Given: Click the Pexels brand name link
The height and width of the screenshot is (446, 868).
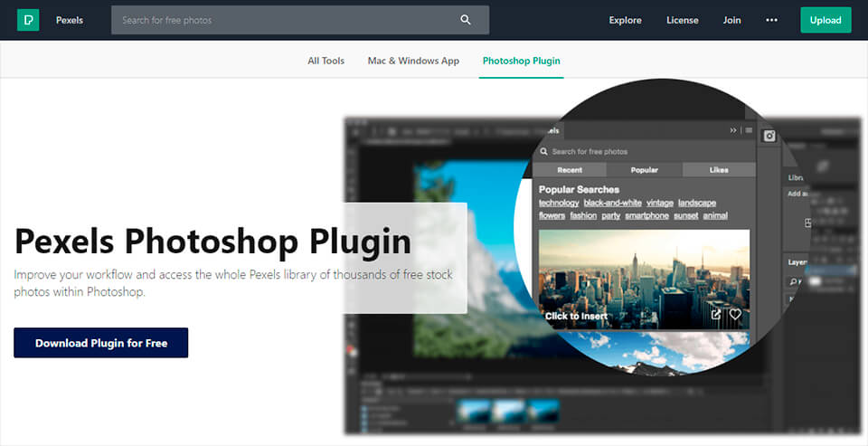Looking at the screenshot, I should [x=70, y=20].
